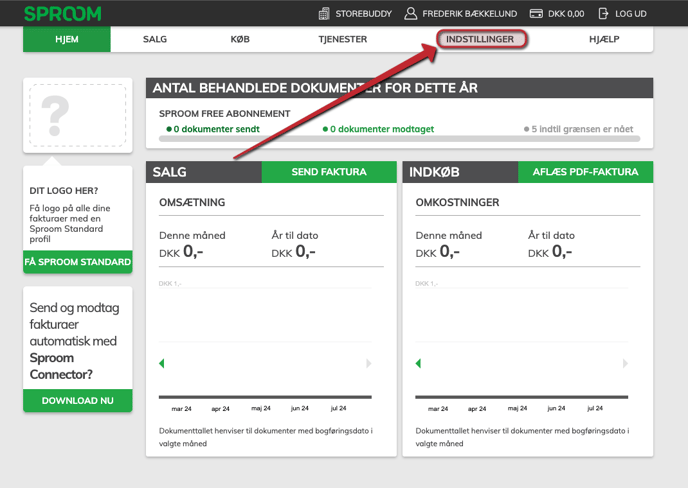Open the Tjenester menu tab
Viewport: 688px width, 488px height.
pos(343,39)
